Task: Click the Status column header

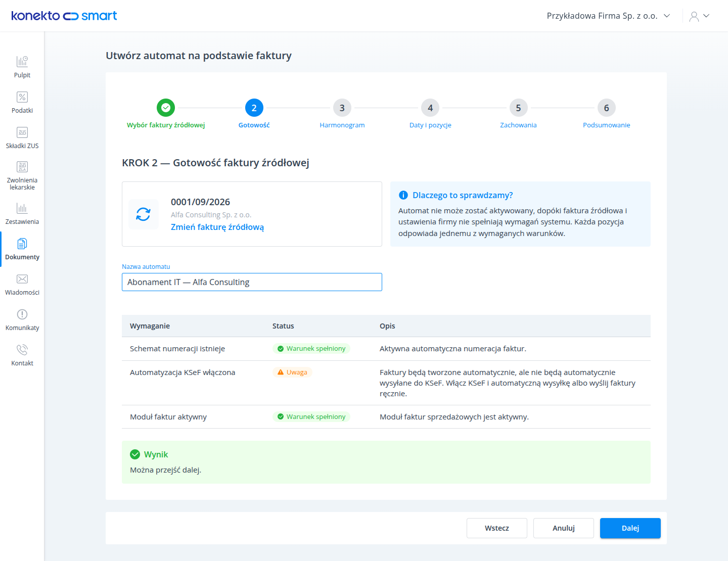Action: point(283,326)
